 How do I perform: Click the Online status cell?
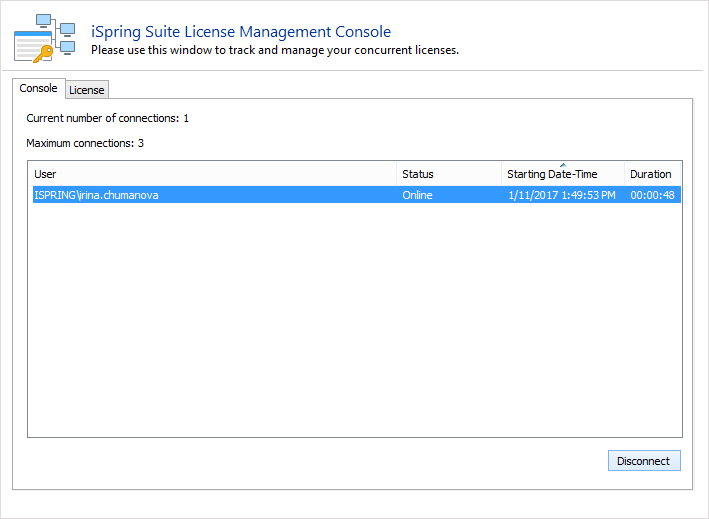417,195
